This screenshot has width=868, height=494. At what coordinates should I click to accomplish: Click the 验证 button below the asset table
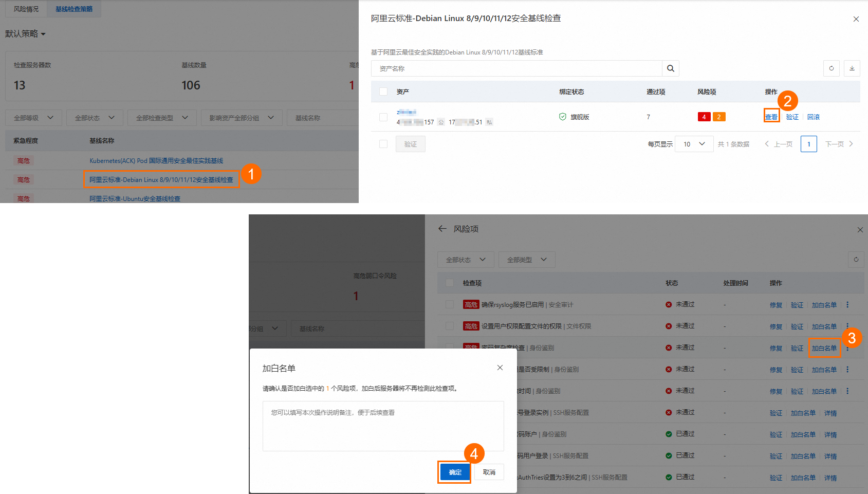[x=411, y=144]
